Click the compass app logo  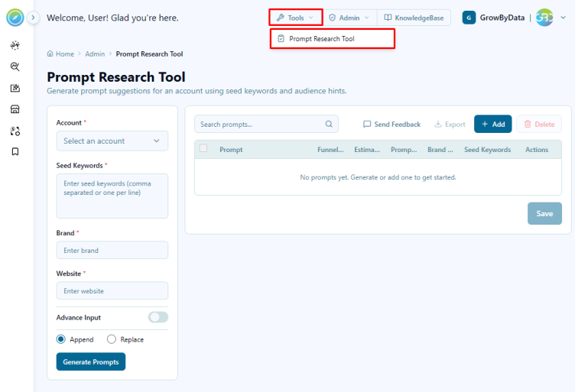pyautogui.click(x=15, y=18)
